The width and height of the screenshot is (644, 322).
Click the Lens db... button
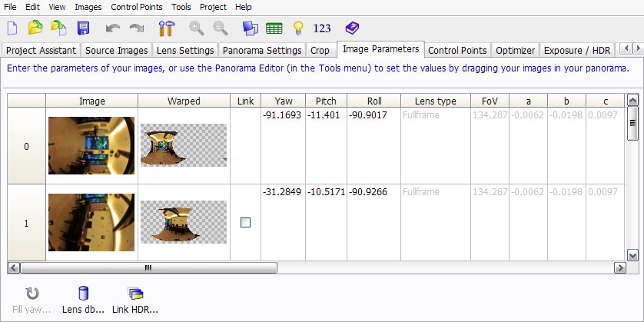(82, 300)
